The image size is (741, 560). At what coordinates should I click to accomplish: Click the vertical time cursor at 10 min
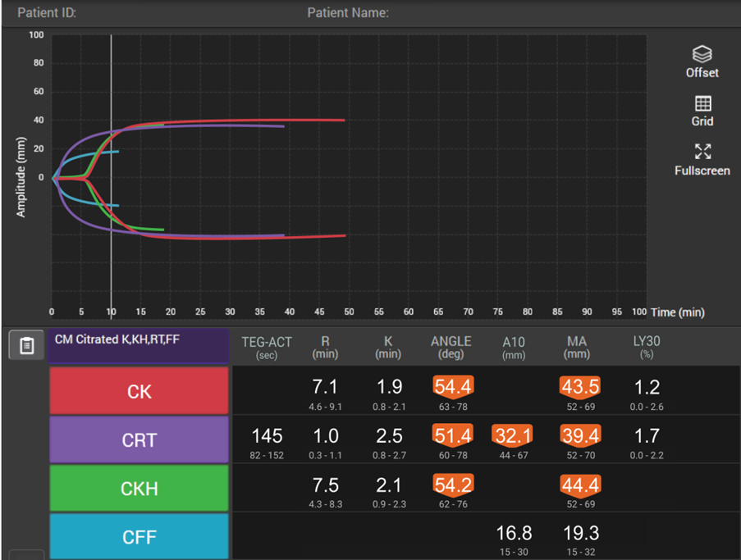pyautogui.click(x=112, y=246)
